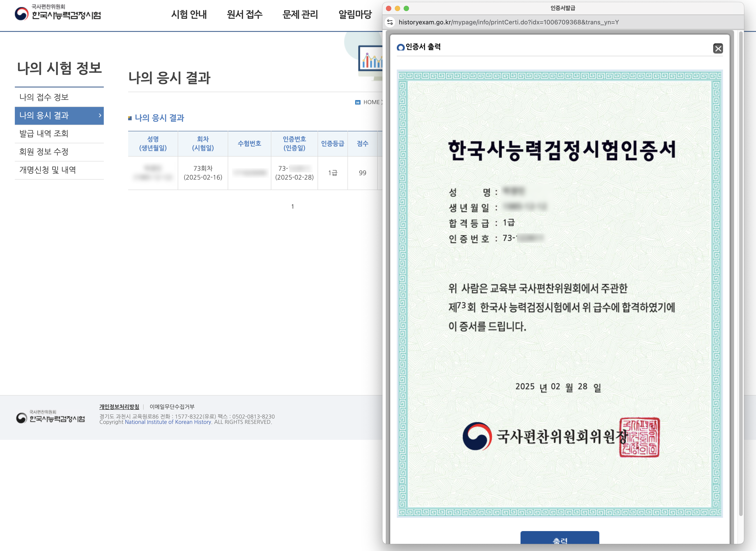Open 개명신청 및 내역 page
This screenshot has height=551, width=756.
[48, 170]
